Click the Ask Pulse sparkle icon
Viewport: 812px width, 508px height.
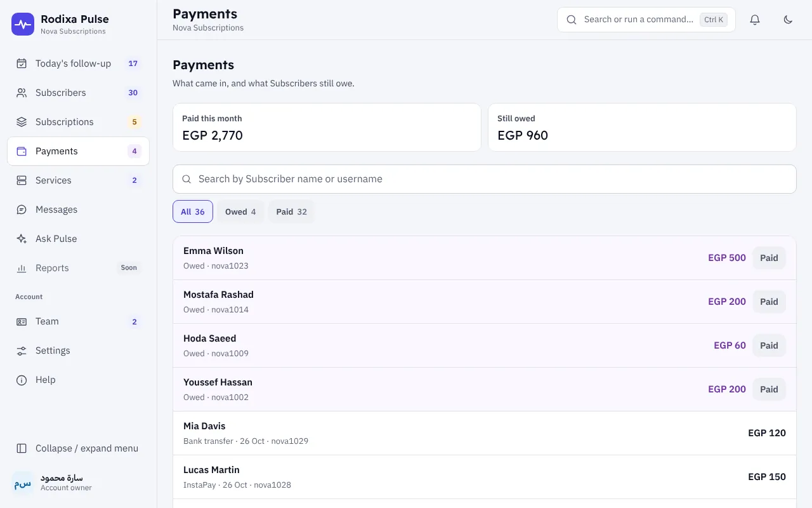(x=22, y=239)
